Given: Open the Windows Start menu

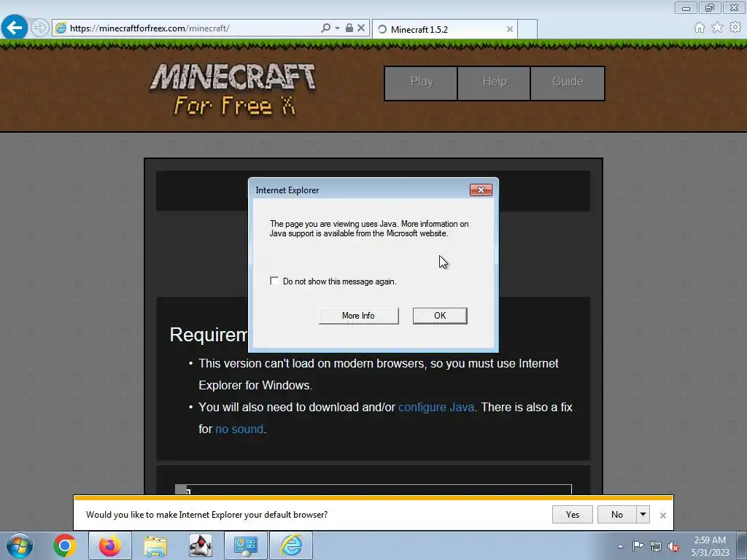Looking at the screenshot, I should click(x=20, y=545).
